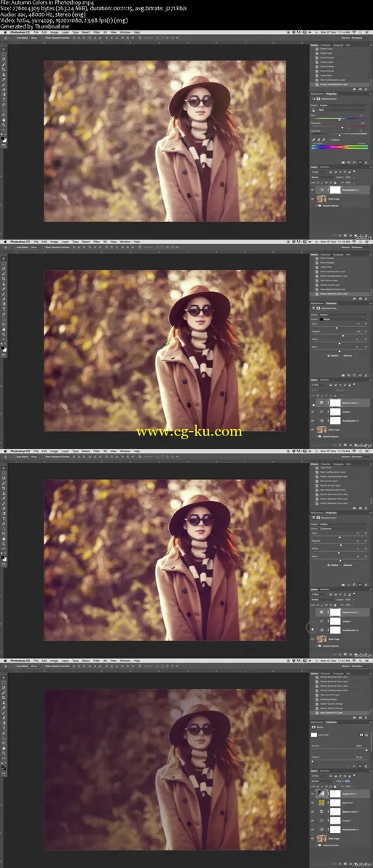373x868 pixels.
Task: Open Preset Custom dropdown in the Hue/Saturation properties
Action: 344,105
